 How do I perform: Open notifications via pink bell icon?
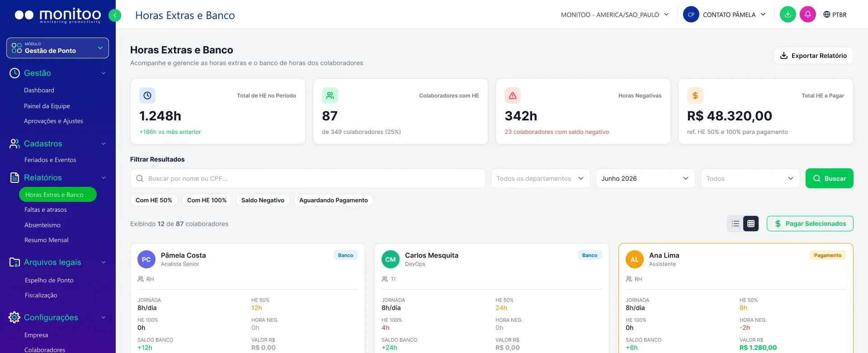click(x=807, y=14)
